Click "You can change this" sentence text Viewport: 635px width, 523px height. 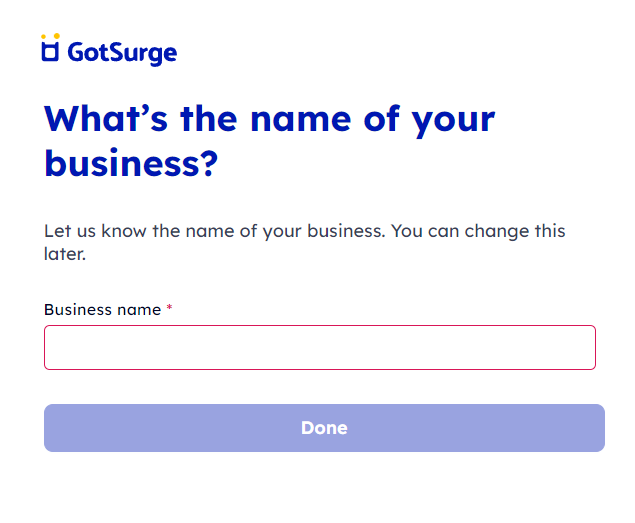point(478,231)
